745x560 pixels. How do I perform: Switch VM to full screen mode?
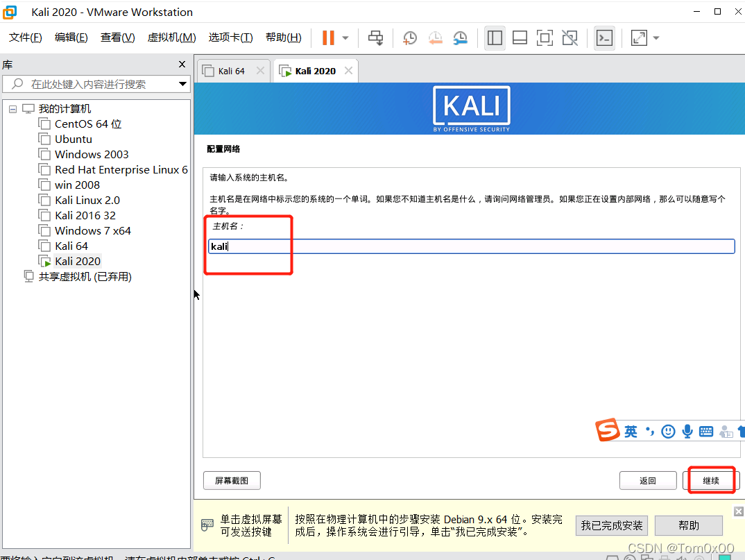[x=545, y=38]
